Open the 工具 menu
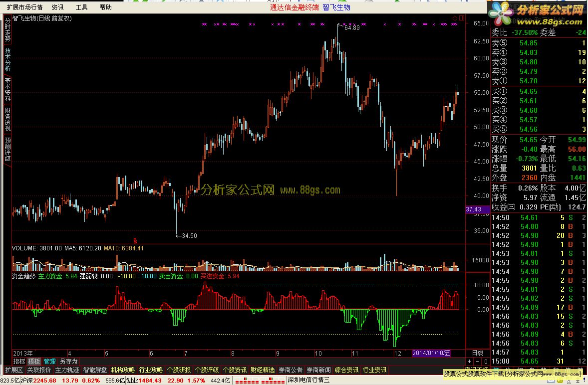The height and width of the screenshot is (385, 588). click(x=81, y=7)
